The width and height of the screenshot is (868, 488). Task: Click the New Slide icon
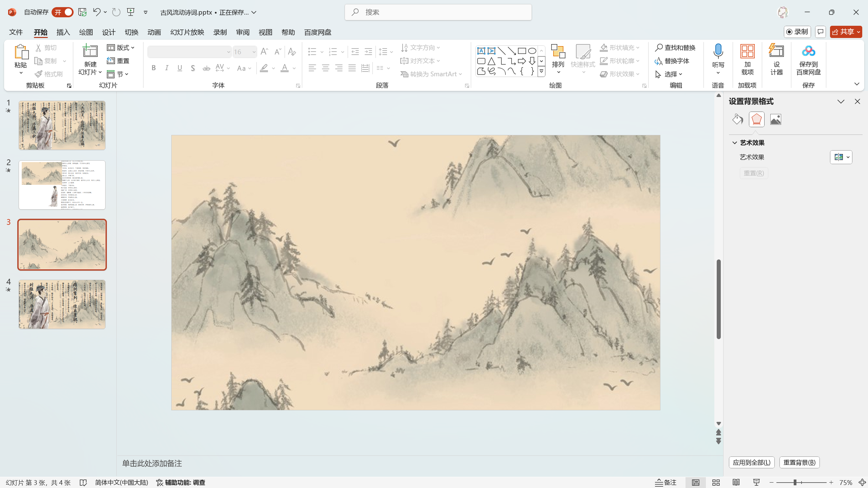pyautogui.click(x=90, y=51)
